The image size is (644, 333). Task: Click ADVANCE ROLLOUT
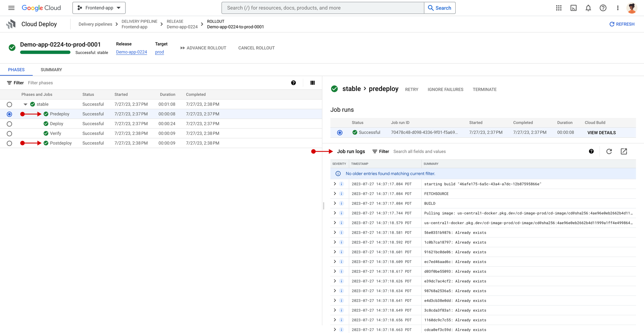coord(203,48)
